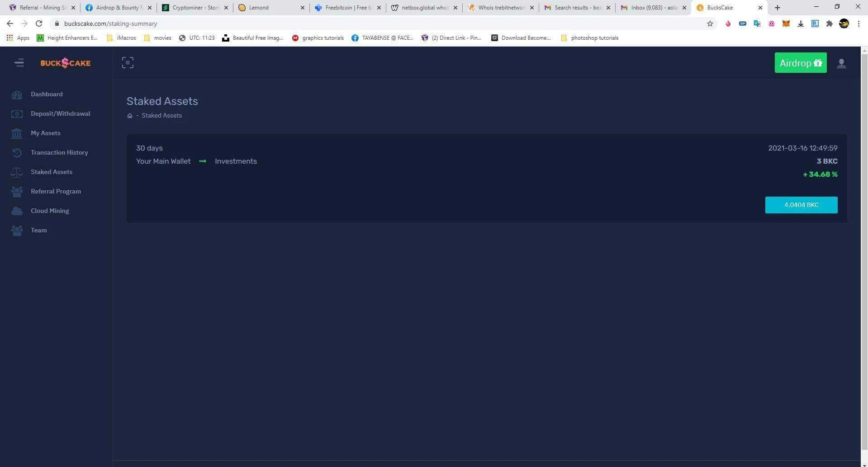The image size is (868, 467).
Task: Switch to Cryptominer tab
Action: 195,8
